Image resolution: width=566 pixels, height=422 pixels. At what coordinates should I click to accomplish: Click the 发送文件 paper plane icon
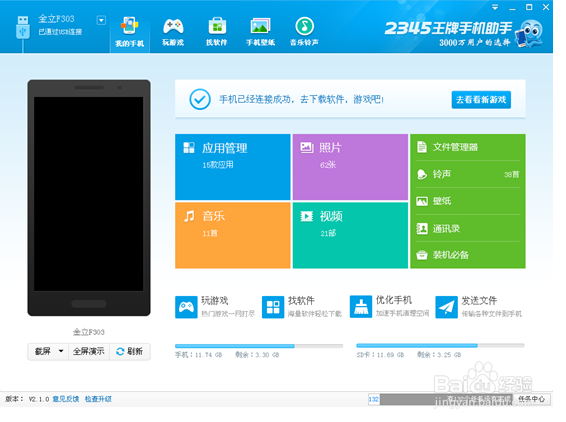[447, 307]
